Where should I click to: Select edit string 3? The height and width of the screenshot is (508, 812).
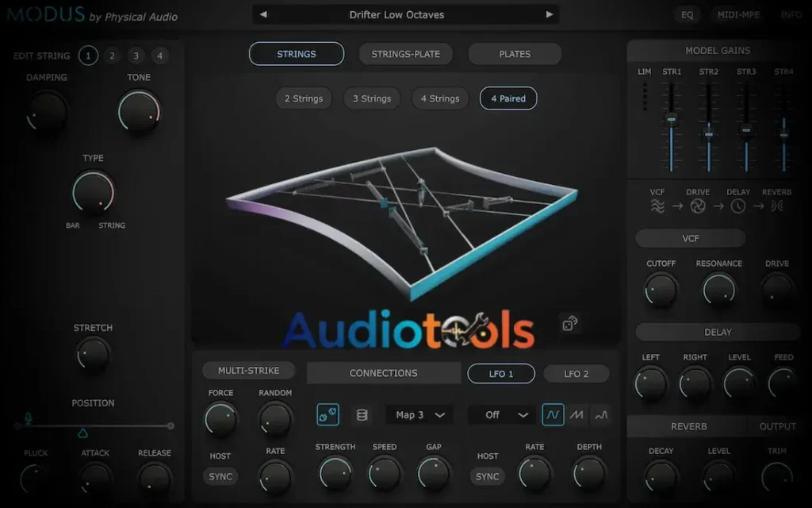pos(136,56)
